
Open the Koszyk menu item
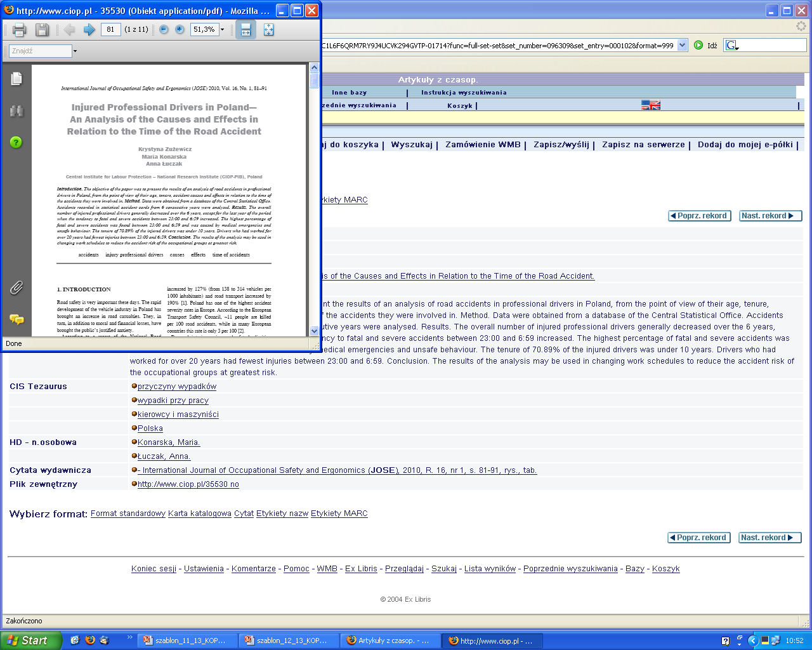[x=460, y=106]
